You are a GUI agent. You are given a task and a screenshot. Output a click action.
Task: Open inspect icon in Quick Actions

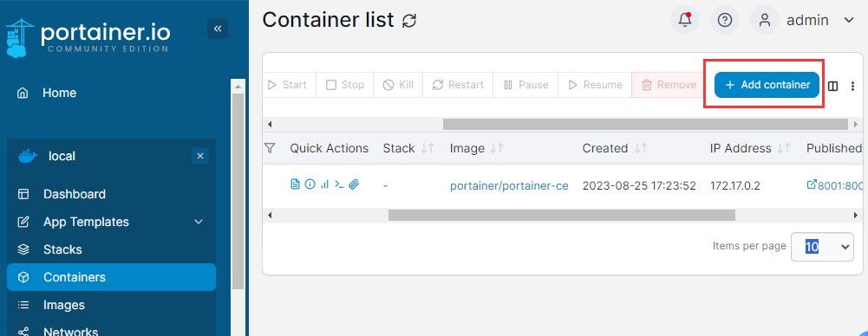(310, 184)
